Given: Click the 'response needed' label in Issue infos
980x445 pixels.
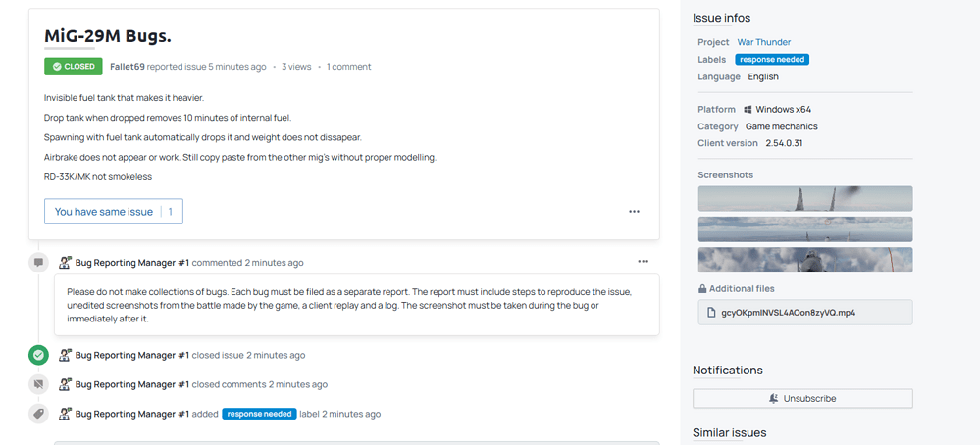Looking at the screenshot, I should [x=772, y=60].
